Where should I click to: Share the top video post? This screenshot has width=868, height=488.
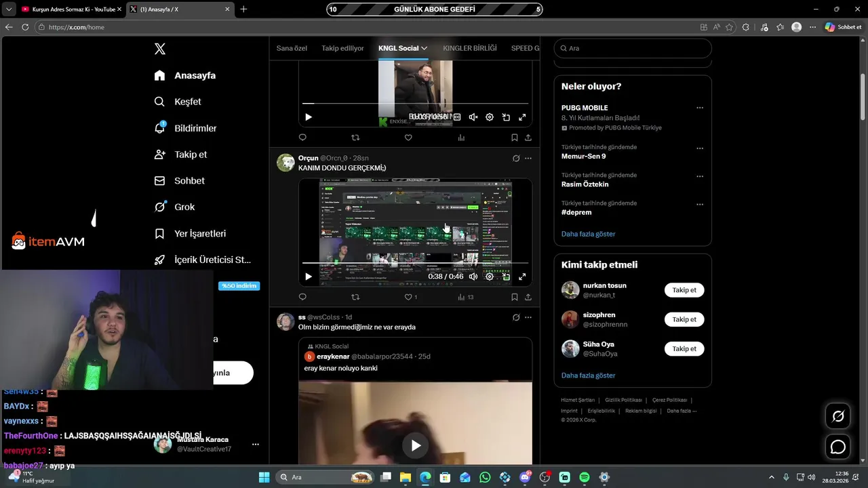[x=528, y=138]
